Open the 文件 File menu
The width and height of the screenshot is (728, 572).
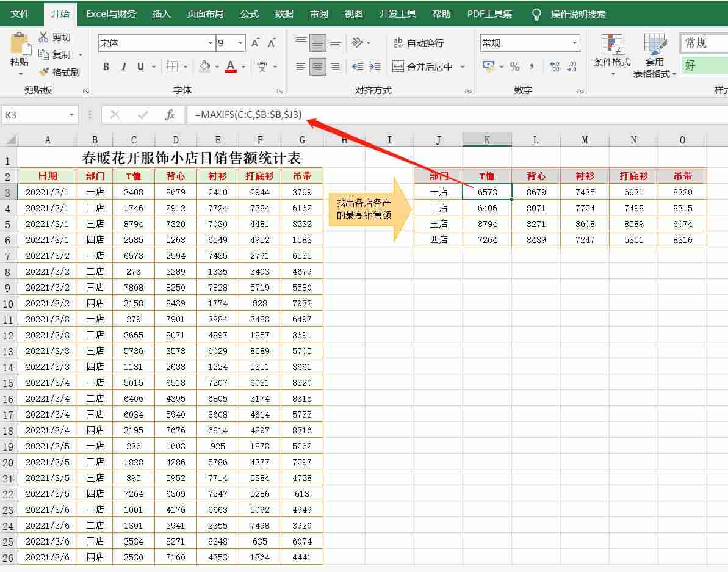click(x=20, y=13)
